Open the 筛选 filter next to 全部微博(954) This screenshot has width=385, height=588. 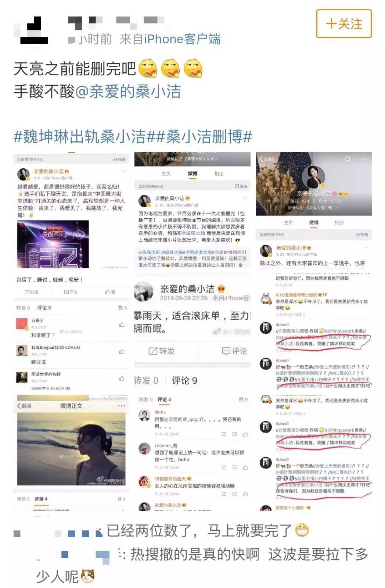click(241, 186)
